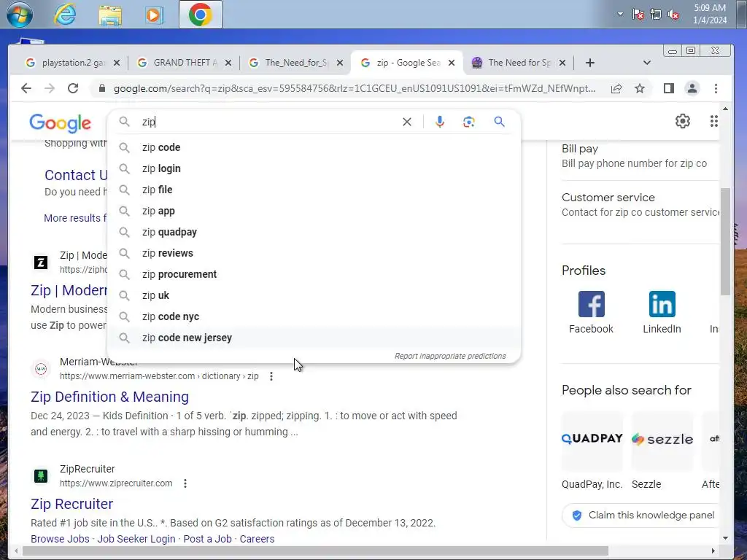Select the 'zip procurement' suggestion
This screenshot has height=560, width=747.
pos(314,274)
